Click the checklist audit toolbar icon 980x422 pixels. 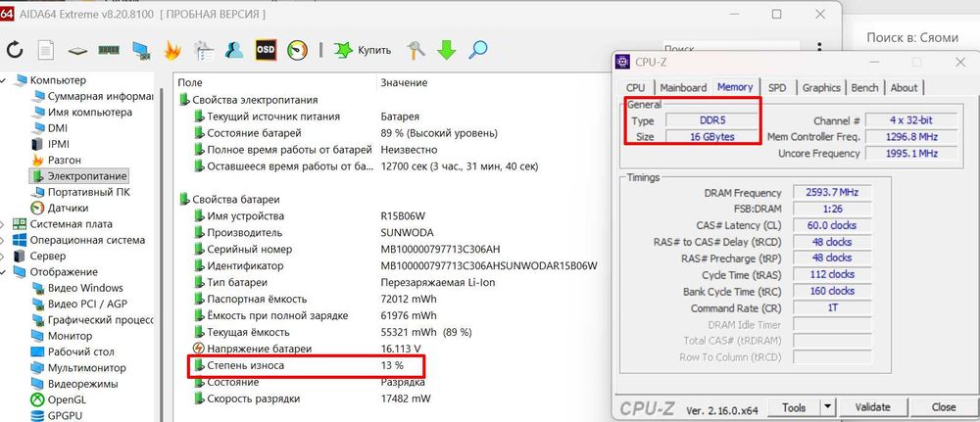coord(204,50)
